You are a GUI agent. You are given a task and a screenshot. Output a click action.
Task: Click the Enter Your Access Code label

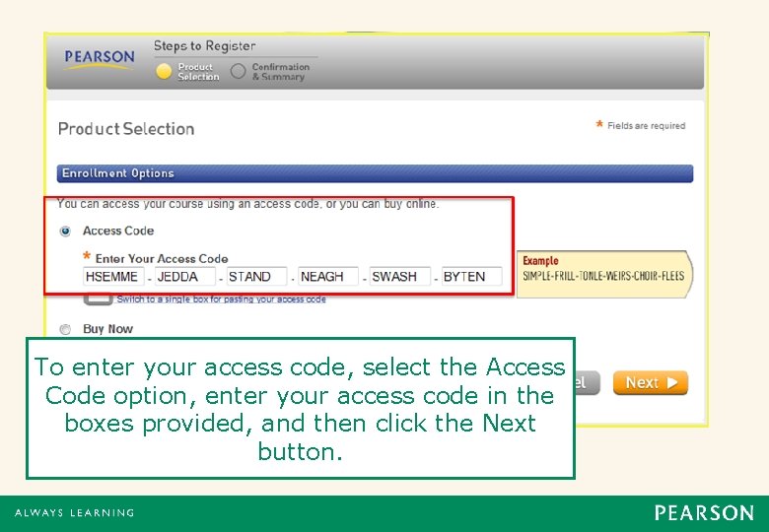tap(162, 259)
